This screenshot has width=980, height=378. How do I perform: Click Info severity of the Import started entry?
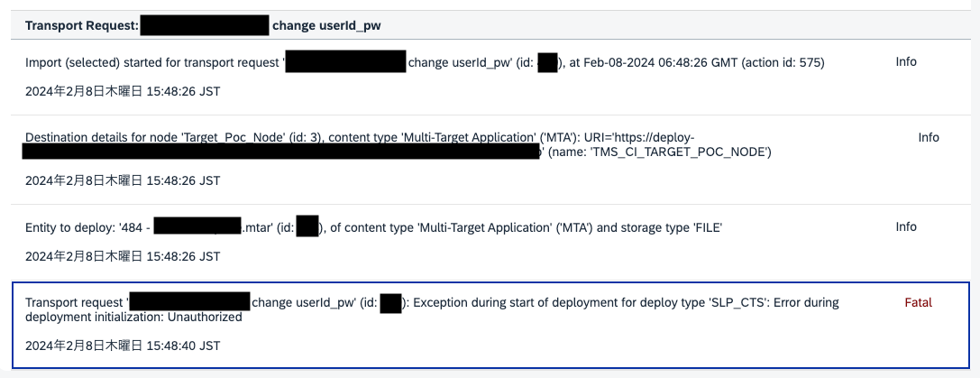click(x=906, y=62)
